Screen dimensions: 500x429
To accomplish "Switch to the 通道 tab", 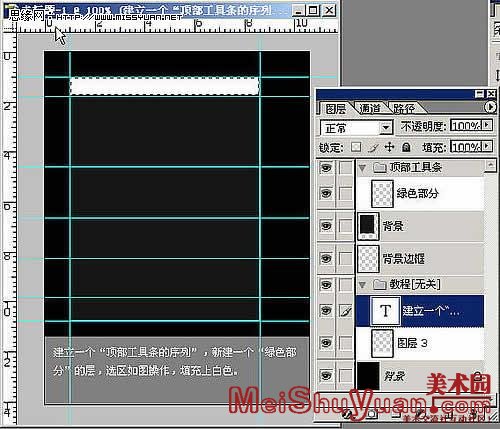I will (x=369, y=109).
